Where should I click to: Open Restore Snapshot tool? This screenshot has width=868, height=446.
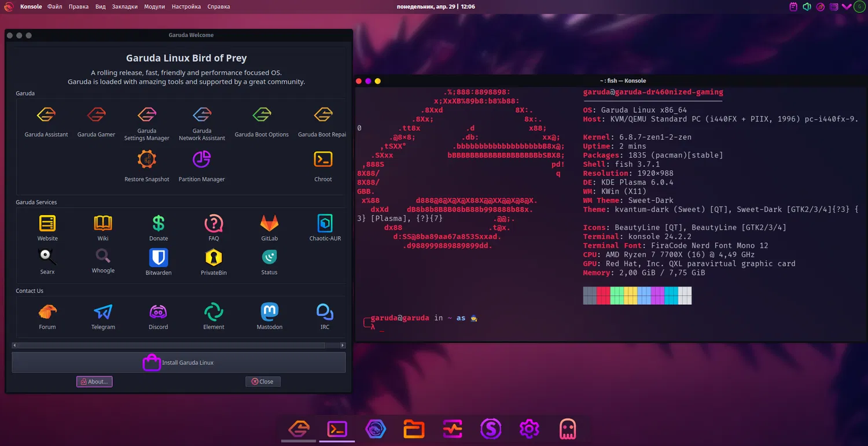point(147,160)
